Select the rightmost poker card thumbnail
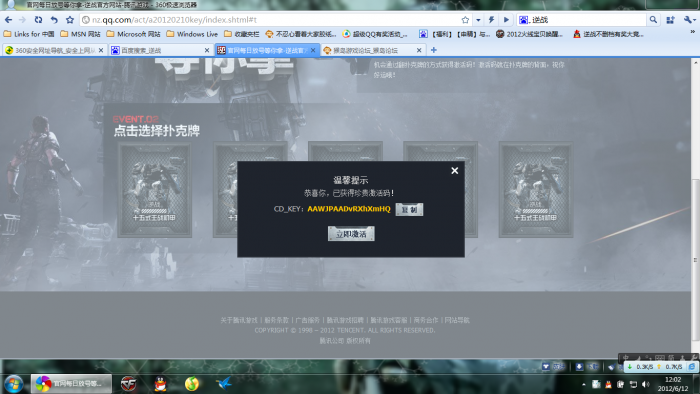 point(536,189)
